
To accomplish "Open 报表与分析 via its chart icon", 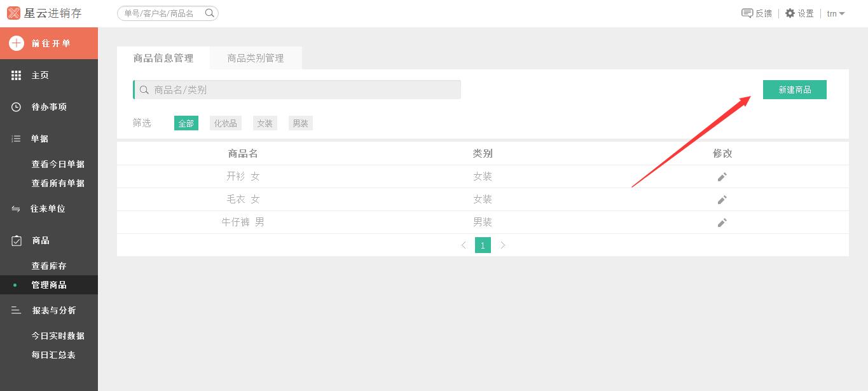I will 16,310.
